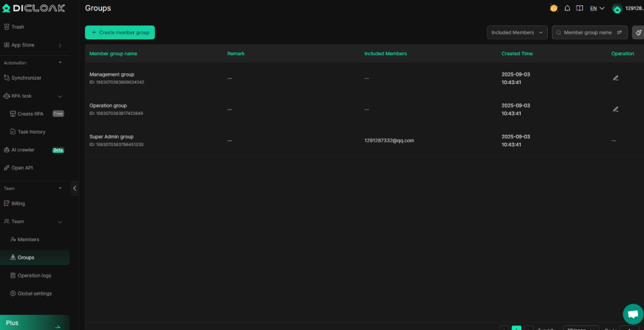644x330 pixels.
Task: Edit the Operation group row
Action: click(615, 110)
